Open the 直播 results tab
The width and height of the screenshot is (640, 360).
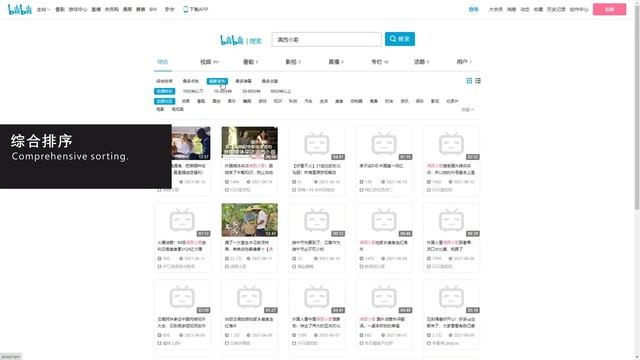click(336, 62)
